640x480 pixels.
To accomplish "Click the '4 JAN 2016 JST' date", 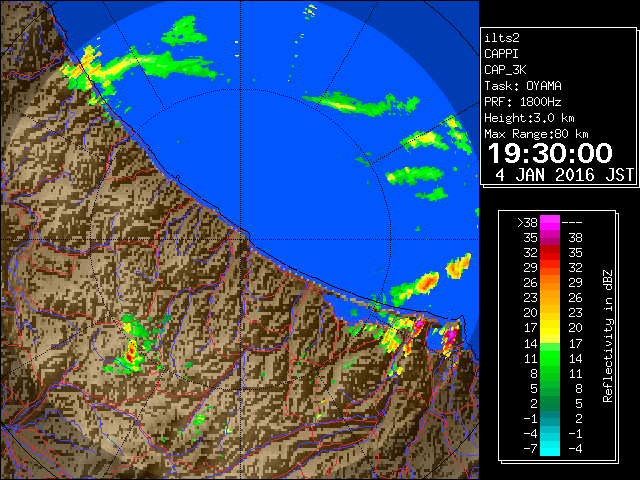I will (x=564, y=175).
